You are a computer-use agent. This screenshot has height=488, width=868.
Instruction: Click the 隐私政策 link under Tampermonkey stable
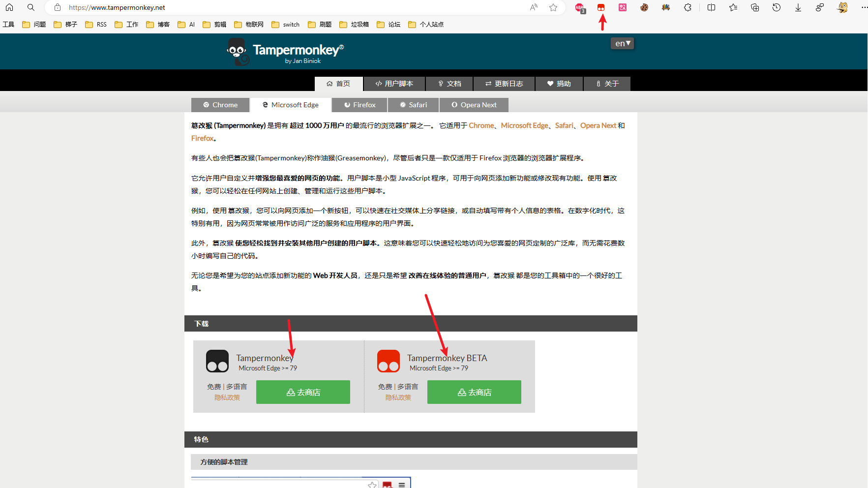(x=227, y=397)
